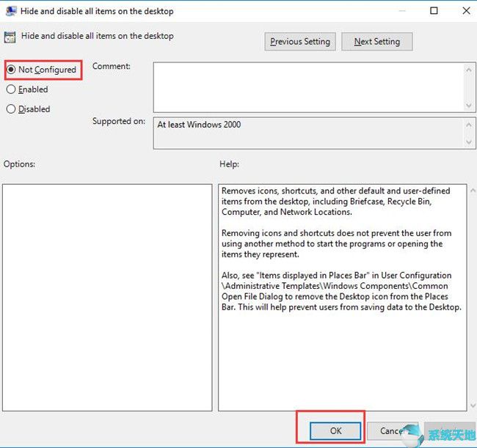Image resolution: width=477 pixels, height=448 pixels.
Task: Click the 'Removing icons and shortcuts' paragraph
Action: pyautogui.click(x=336, y=243)
